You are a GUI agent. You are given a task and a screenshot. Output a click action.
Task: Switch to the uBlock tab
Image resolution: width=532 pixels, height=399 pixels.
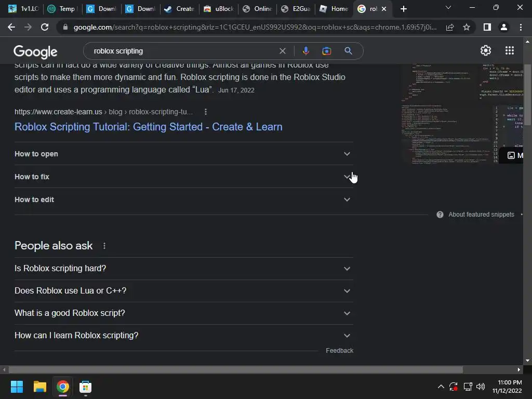pyautogui.click(x=218, y=9)
